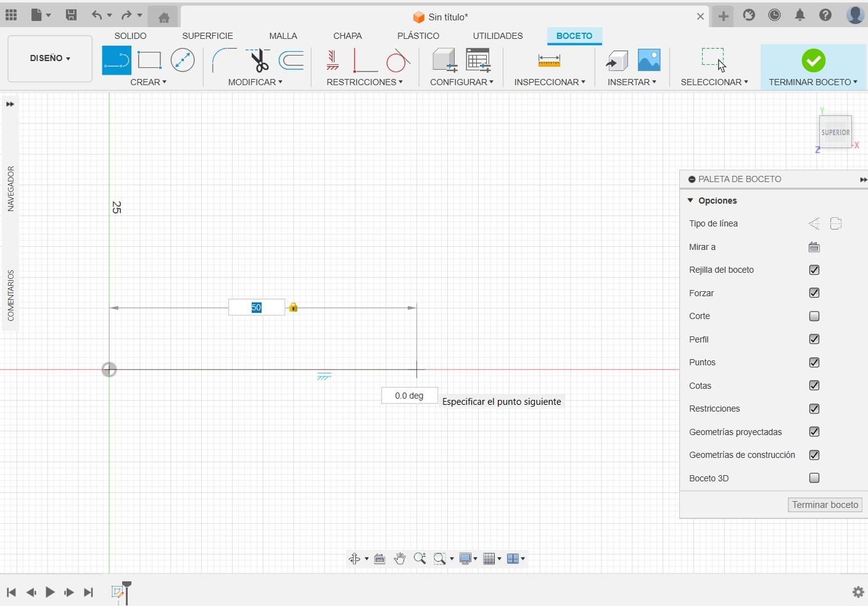Screen dimensions: 868x606
Task: Enable the Corte checkbox
Action: click(814, 316)
